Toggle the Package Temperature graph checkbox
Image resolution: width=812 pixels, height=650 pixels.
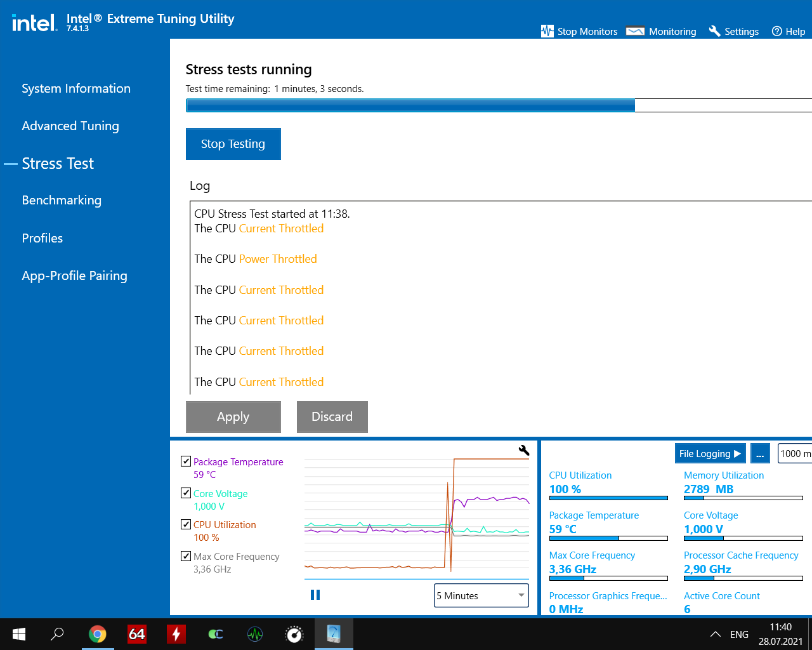click(186, 461)
